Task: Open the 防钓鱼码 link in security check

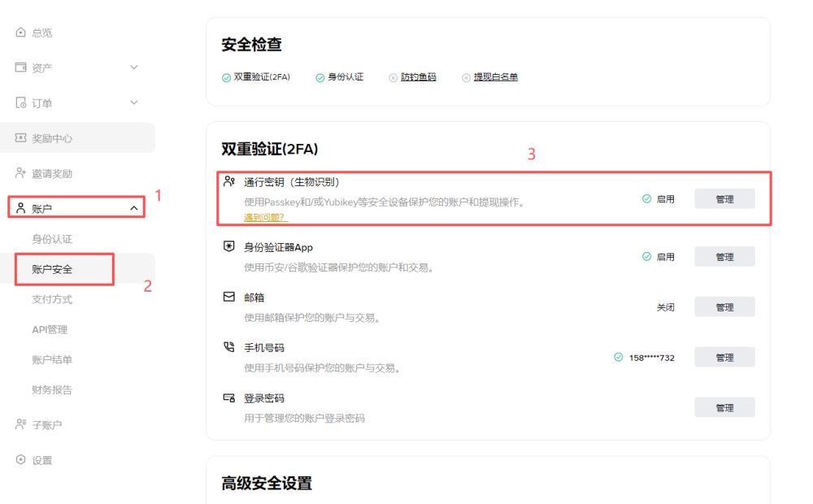Action: pyautogui.click(x=420, y=76)
